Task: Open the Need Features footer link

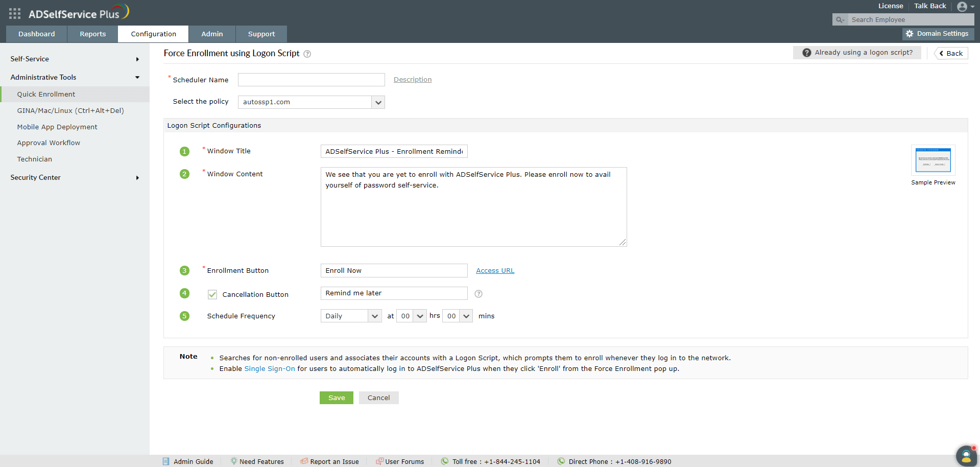Action: coord(261,462)
